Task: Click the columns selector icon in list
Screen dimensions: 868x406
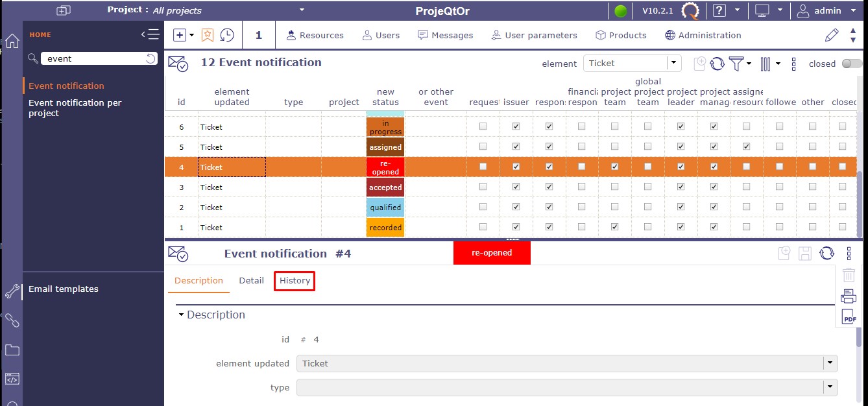Action: pyautogui.click(x=766, y=64)
